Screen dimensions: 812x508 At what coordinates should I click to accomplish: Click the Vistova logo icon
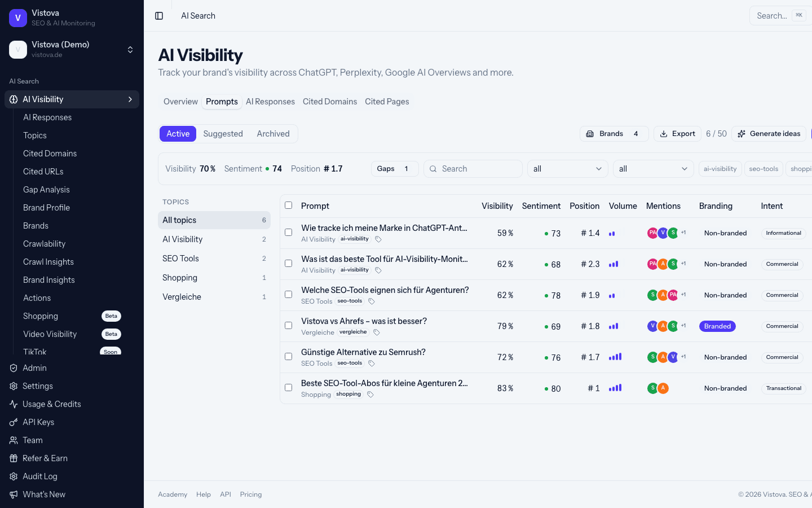pyautogui.click(x=18, y=18)
